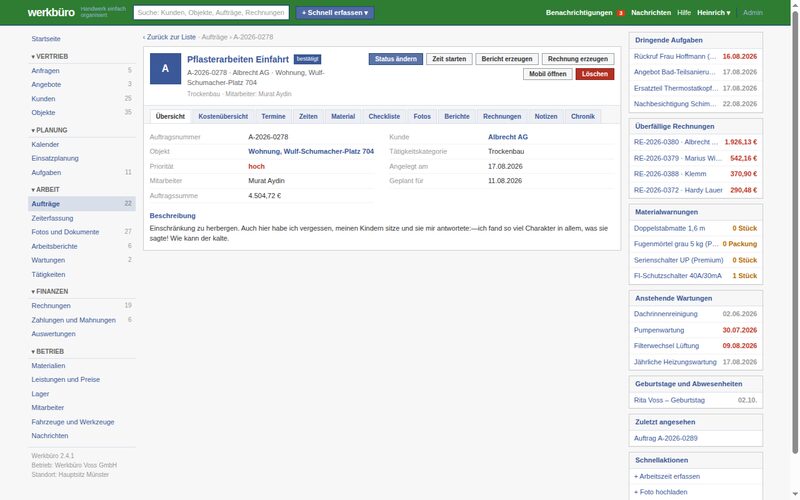Screen dimensions: 800x500
Task: Open Benachrichtigungen in the top bar
Action: coord(579,12)
